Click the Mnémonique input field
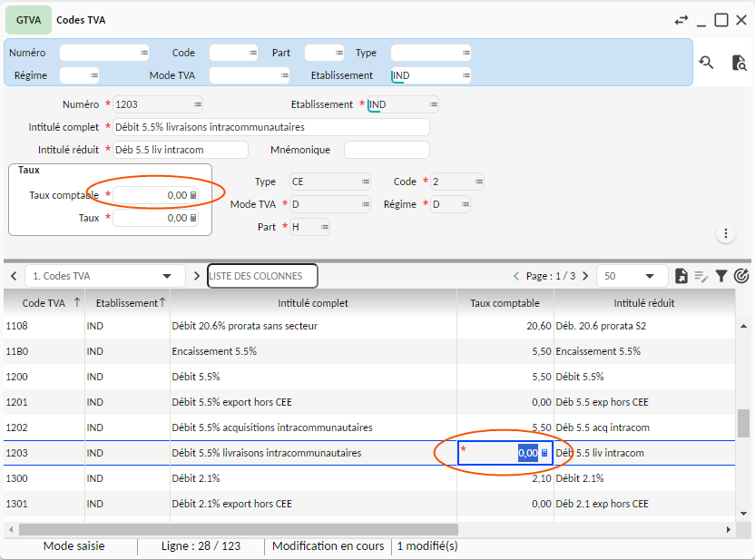The image size is (755, 560). click(x=386, y=150)
